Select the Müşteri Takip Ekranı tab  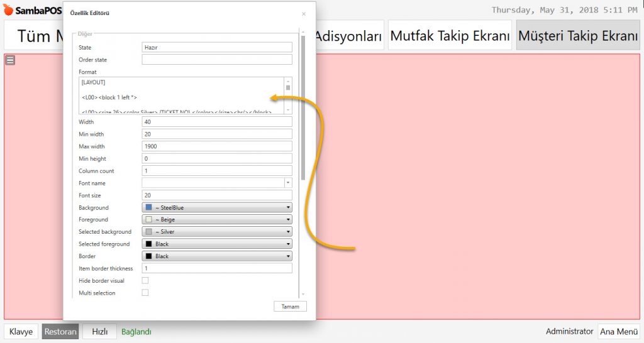pyautogui.click(x=577, y=36)
